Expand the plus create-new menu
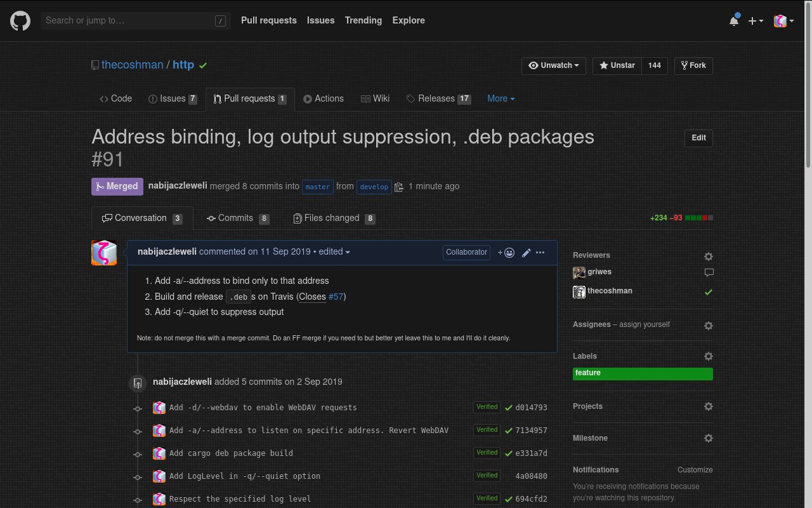 (x=755, y=21)
